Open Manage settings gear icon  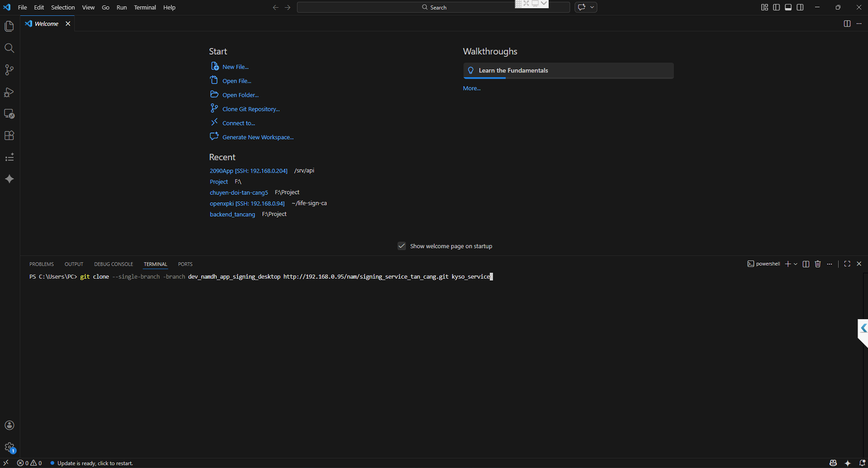[9, 447]
